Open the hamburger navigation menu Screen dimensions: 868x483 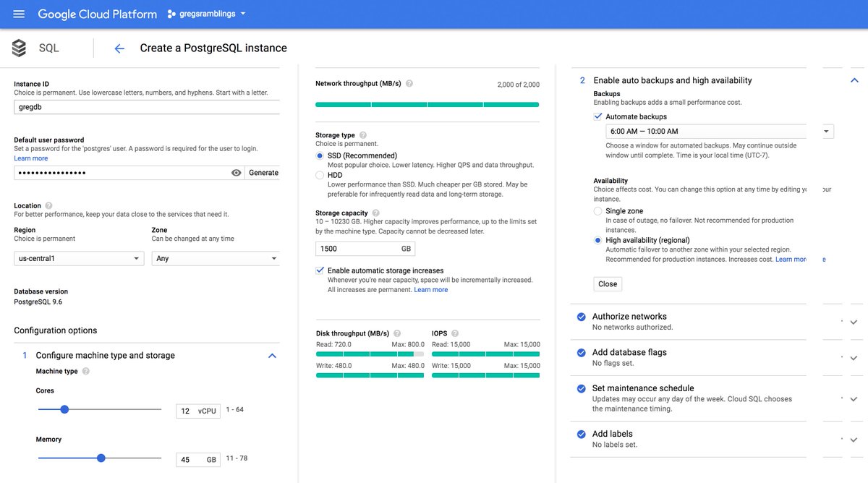(19, 14)
